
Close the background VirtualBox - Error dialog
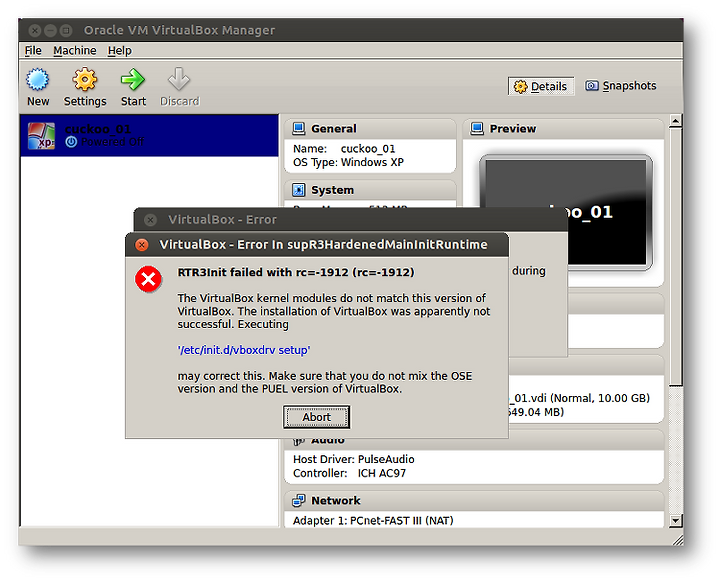[150, 220]
